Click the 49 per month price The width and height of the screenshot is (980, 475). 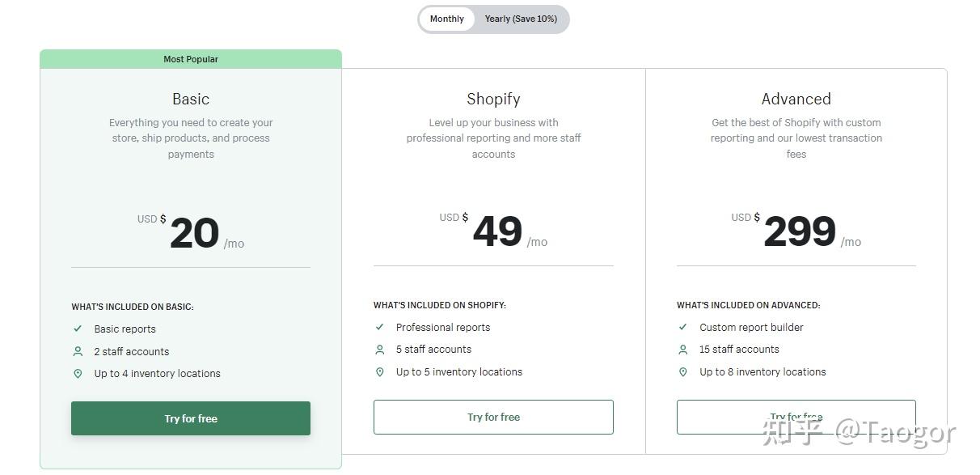497,232
